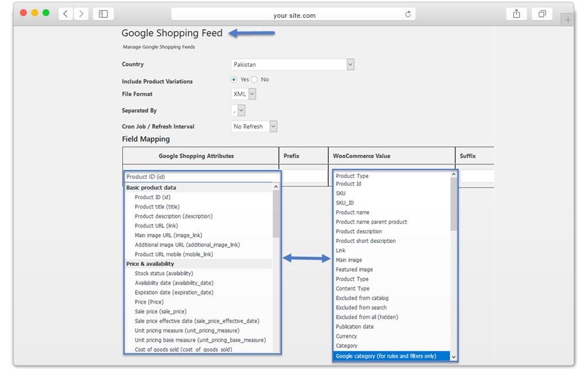Screen dimensions: 588x369
Task: Select Google category (for rules and filters only)
Action: 392,356
